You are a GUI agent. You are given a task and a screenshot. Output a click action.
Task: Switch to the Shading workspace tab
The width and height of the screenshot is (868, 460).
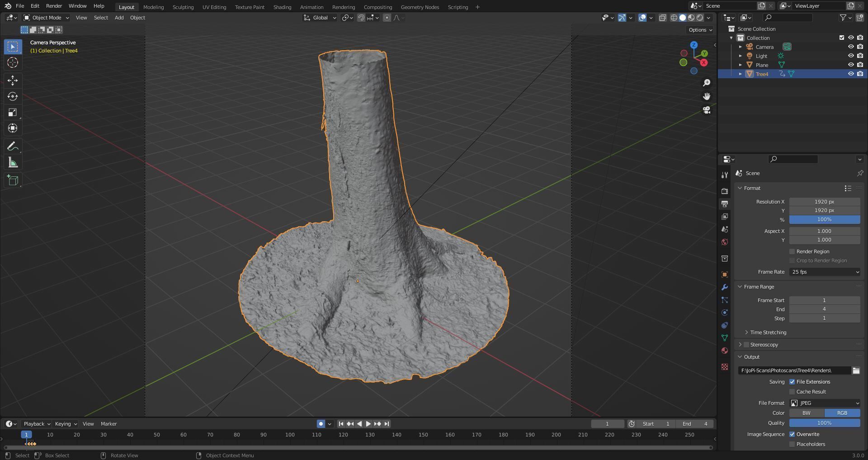coord(282,7)
